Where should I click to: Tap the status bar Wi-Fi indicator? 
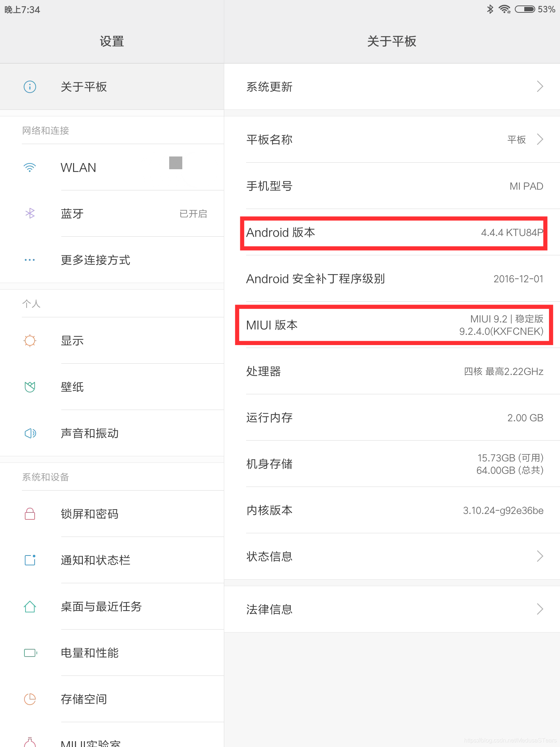coord(505,9)
